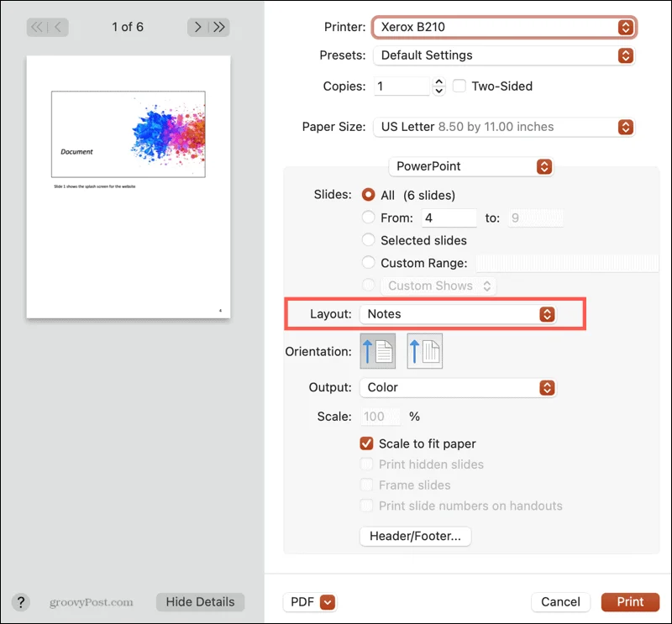Open the Output dropdown showing Color
Viewport: 672px width, 624px height.
pyautogui.click(x=458, y=387)
